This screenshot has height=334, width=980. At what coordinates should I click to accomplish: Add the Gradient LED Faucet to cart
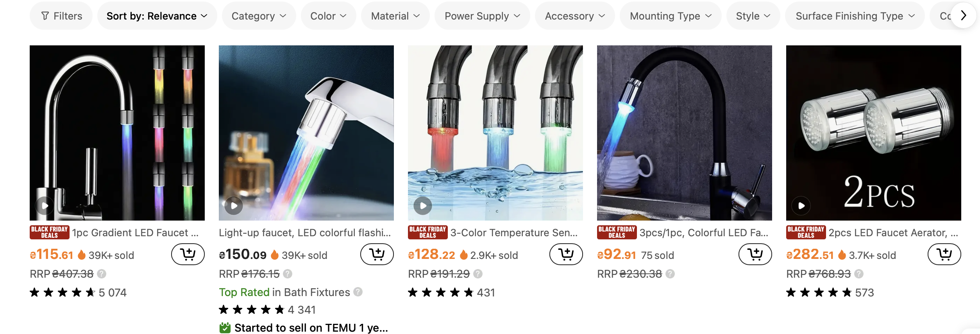(x=188, y=254)
